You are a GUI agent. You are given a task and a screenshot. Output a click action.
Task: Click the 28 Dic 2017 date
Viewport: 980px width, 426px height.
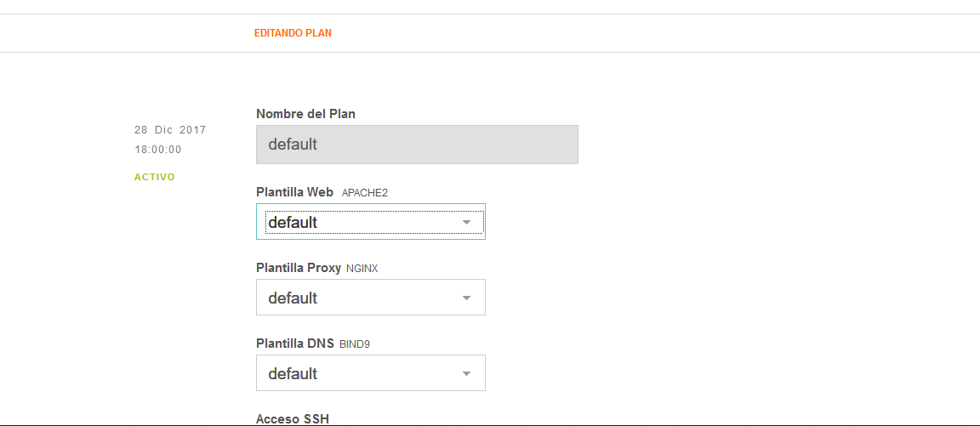click(x=170, y=130)
